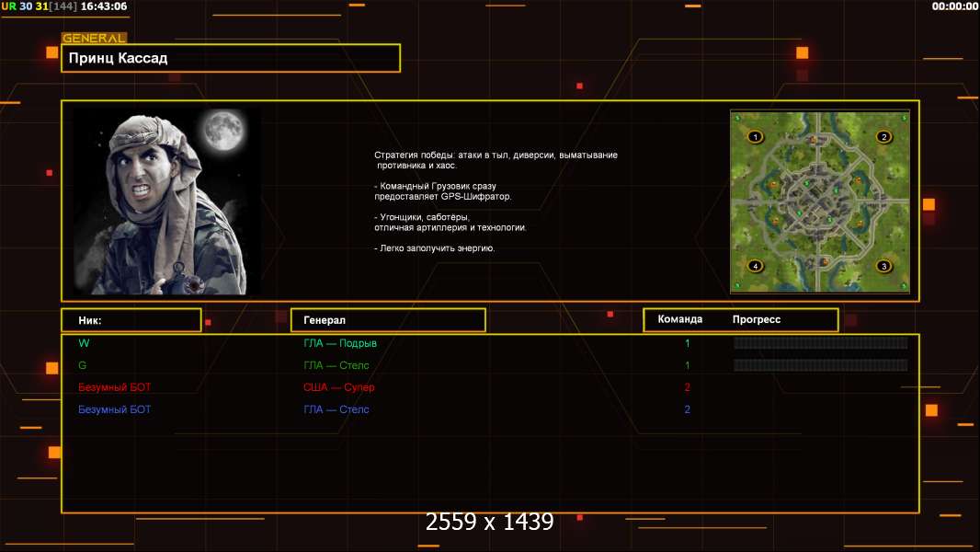Select player W in the list
The image size is (980, 552).
tap(84, 343)
